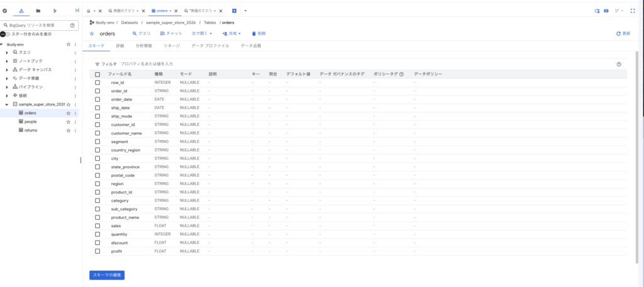Click the 更新 refresh button

click(x=623, y=34)
